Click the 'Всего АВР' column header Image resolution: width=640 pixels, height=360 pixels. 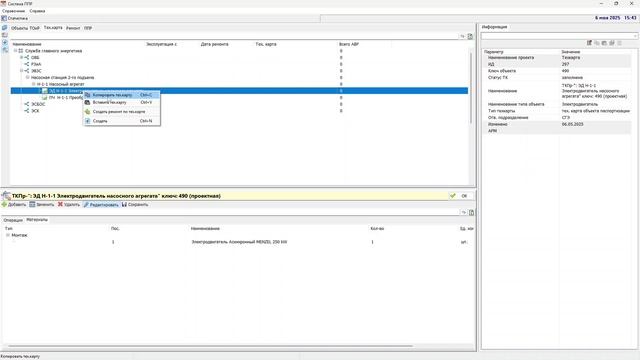pos(349,44)
